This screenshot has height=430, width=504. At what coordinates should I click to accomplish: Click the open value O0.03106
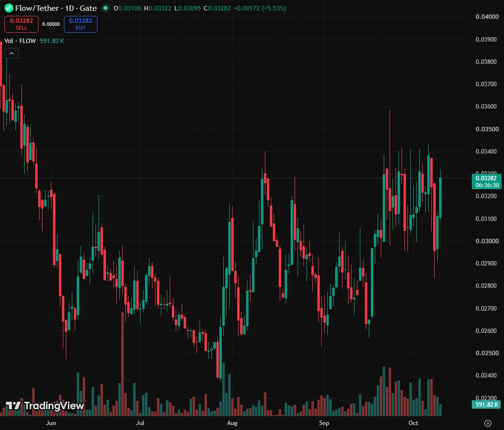(x=127, y=8)
